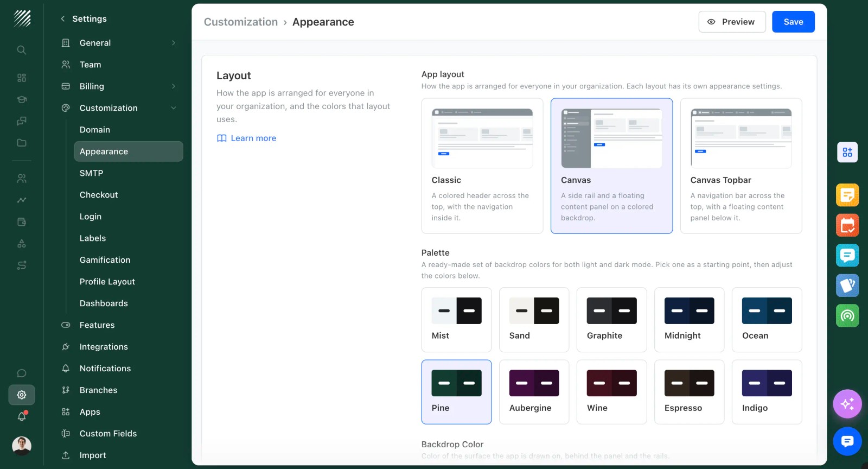Open the orange calendar app icon
Screen dimensions: 868x469
point(847,225)
